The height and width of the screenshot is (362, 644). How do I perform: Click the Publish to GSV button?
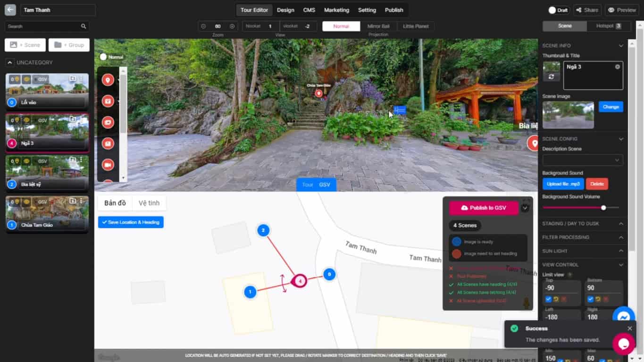pyautogui.click(x=483, y=208)
